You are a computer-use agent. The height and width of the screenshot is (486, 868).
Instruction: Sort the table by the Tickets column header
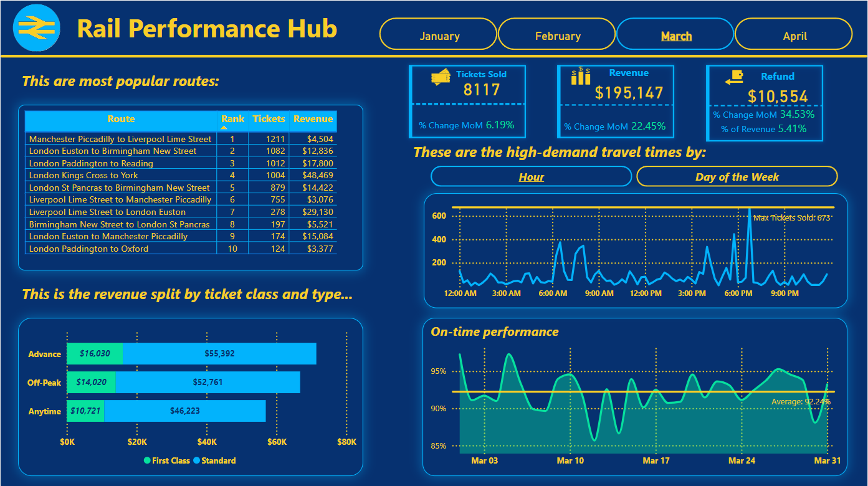tap(269, 119)
